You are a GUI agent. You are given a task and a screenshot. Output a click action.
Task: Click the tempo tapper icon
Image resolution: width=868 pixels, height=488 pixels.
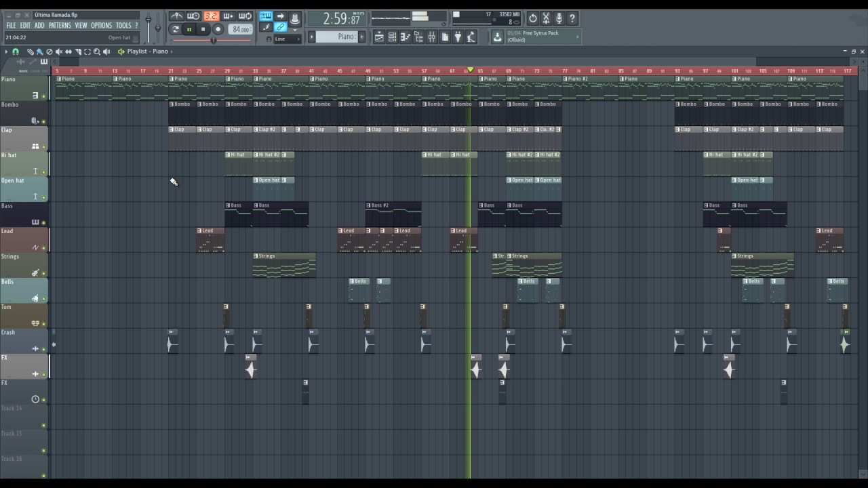coord(471,37)
